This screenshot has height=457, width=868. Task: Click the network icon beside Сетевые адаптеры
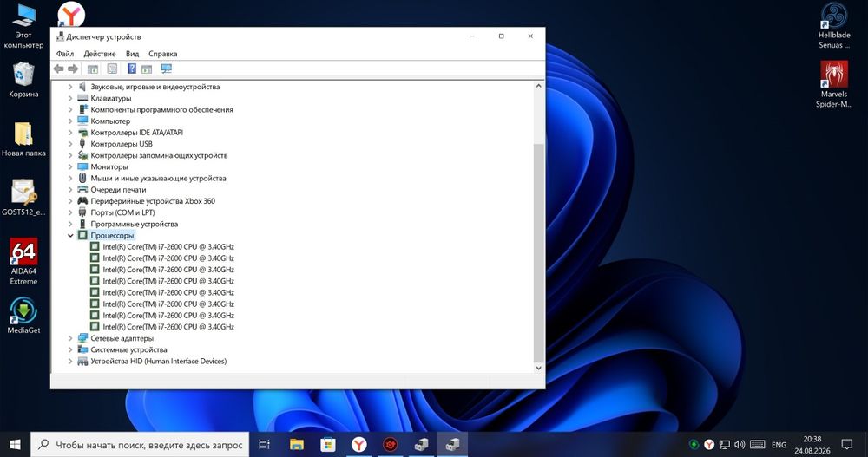[x=82, y=338]
